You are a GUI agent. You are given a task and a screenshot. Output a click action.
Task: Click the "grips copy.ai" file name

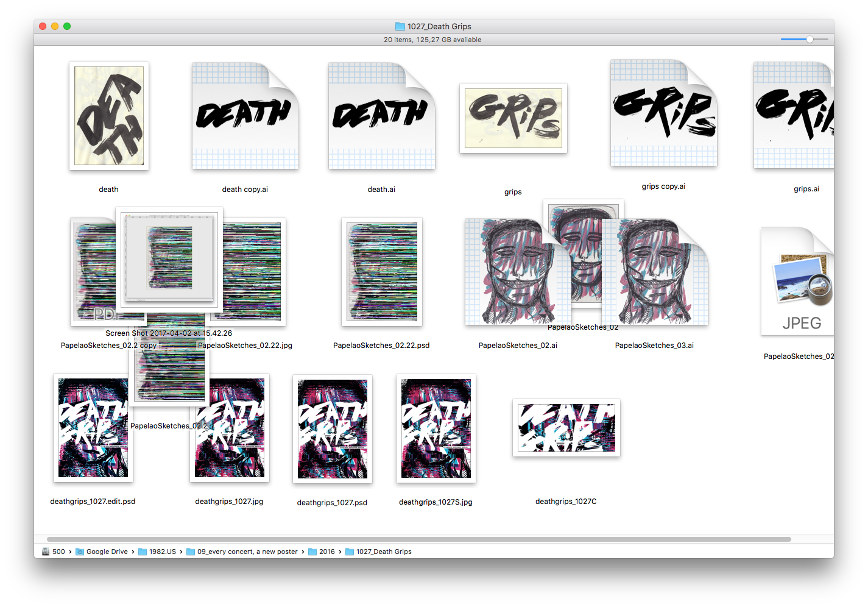(663, 186)
